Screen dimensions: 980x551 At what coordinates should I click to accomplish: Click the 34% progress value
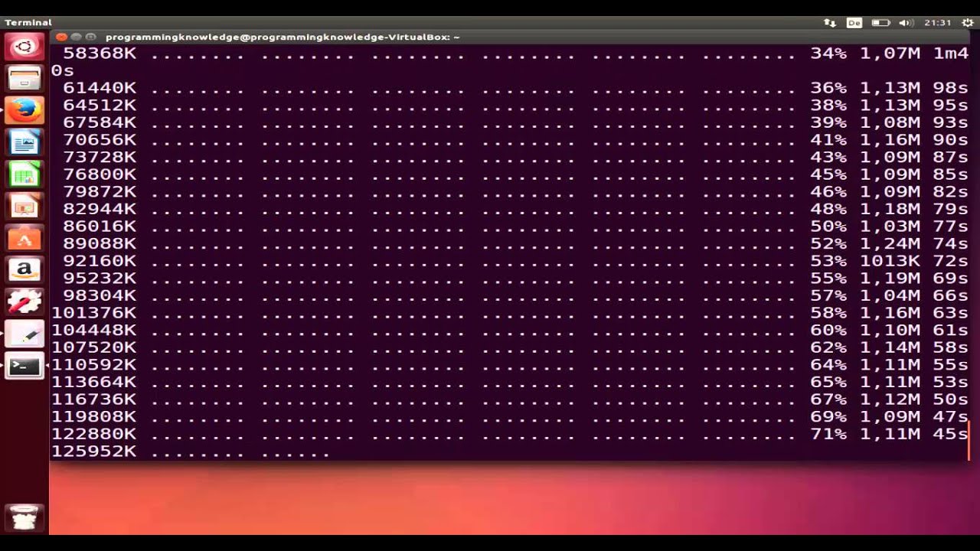coord(828,54)
